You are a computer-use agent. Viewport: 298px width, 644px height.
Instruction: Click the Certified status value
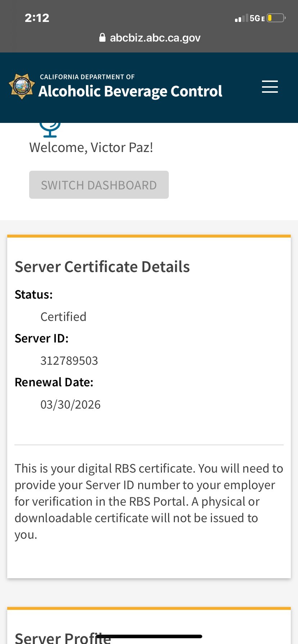click(63, 317)
